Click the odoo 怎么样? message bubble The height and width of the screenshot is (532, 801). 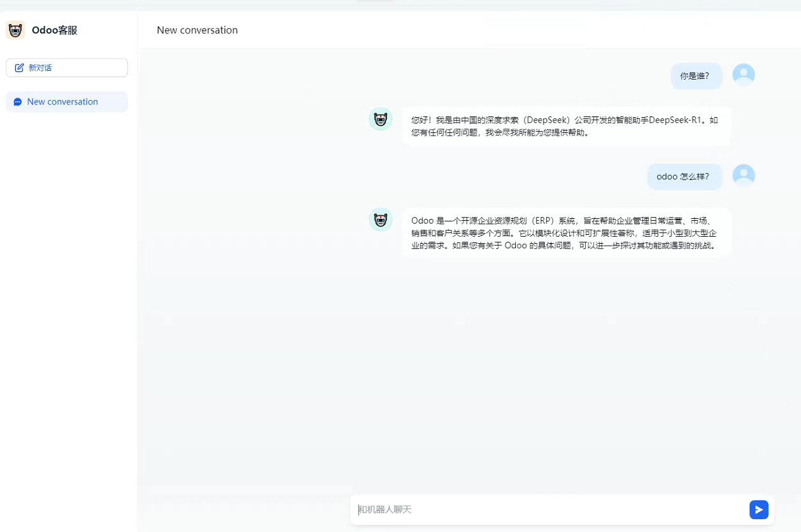tap(685, 176)
